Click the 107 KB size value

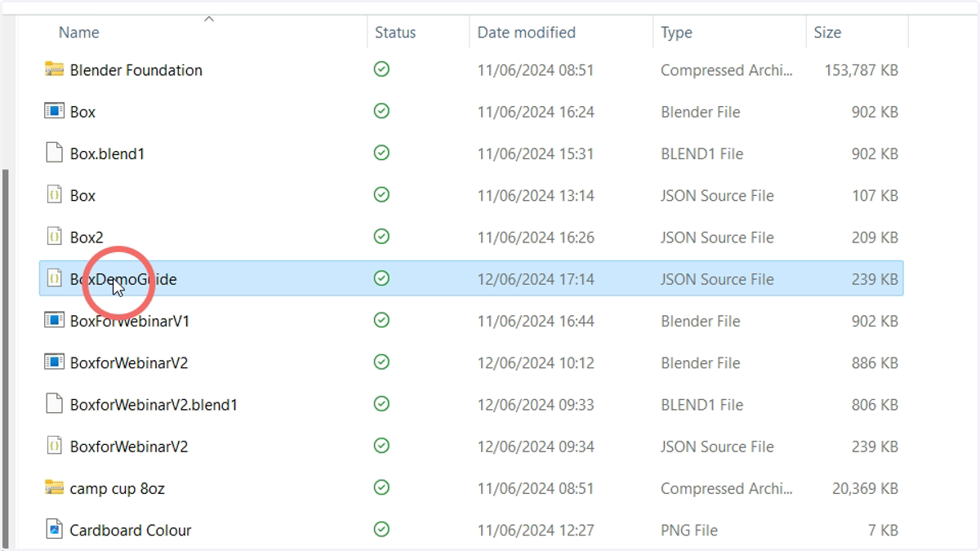[875, 196]
